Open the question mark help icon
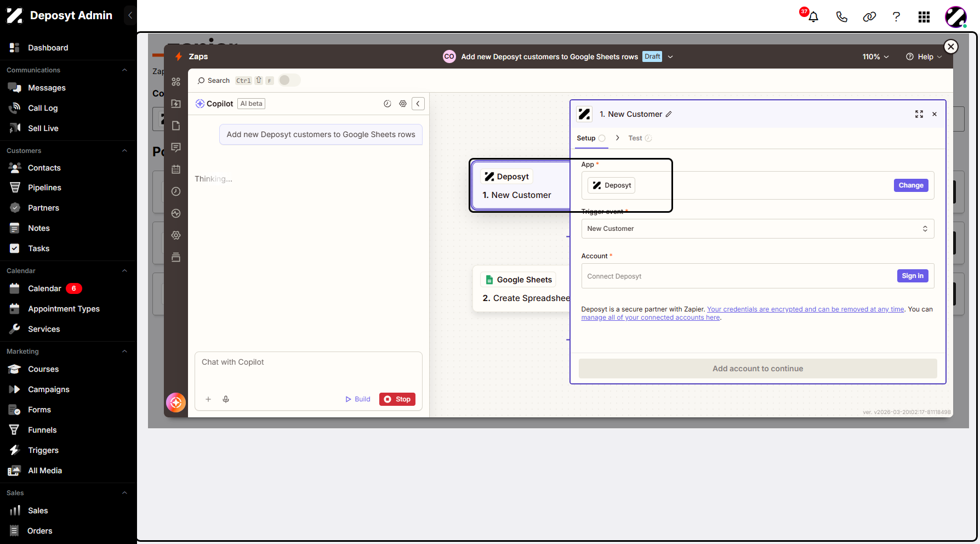The image size is (980, 544). [896, 17]
